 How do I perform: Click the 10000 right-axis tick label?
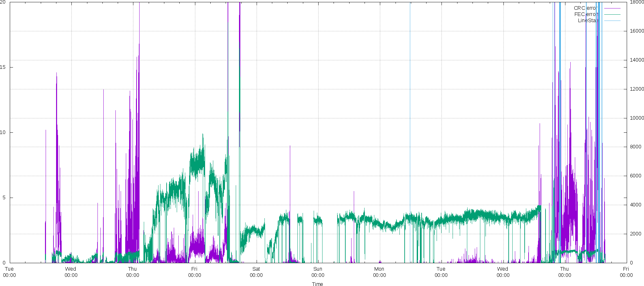pyautogui.click(x=637, y=118)
